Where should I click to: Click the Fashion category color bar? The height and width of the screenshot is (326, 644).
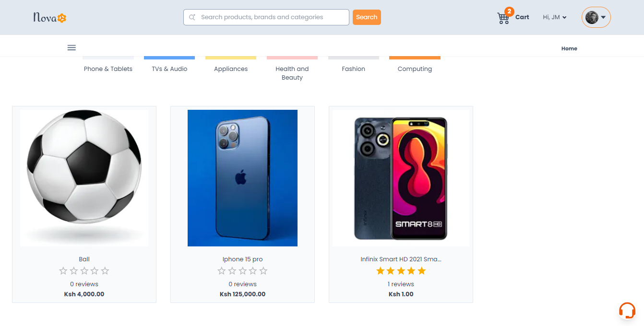coord(354,58)
